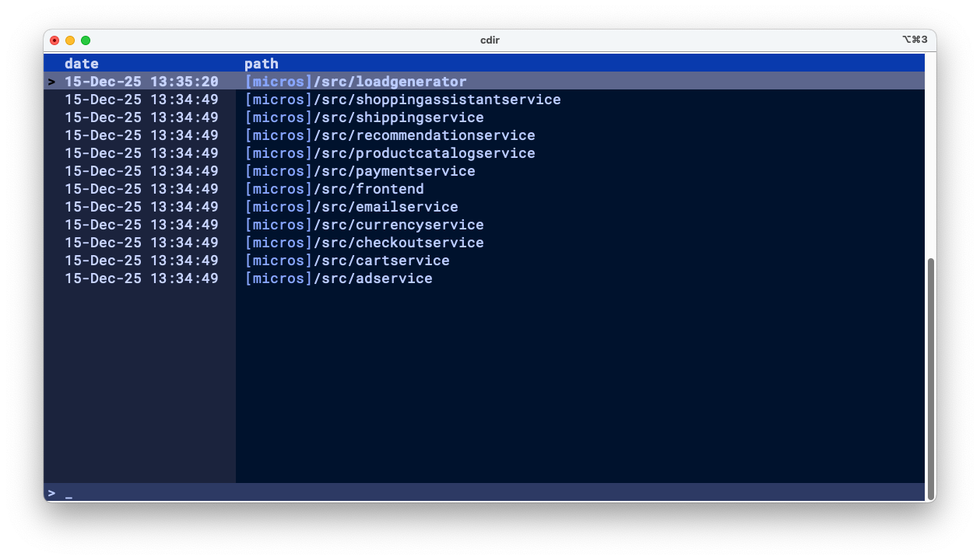Click the path column header
This screenshot has width=980, height=560.
click(262, 64)
